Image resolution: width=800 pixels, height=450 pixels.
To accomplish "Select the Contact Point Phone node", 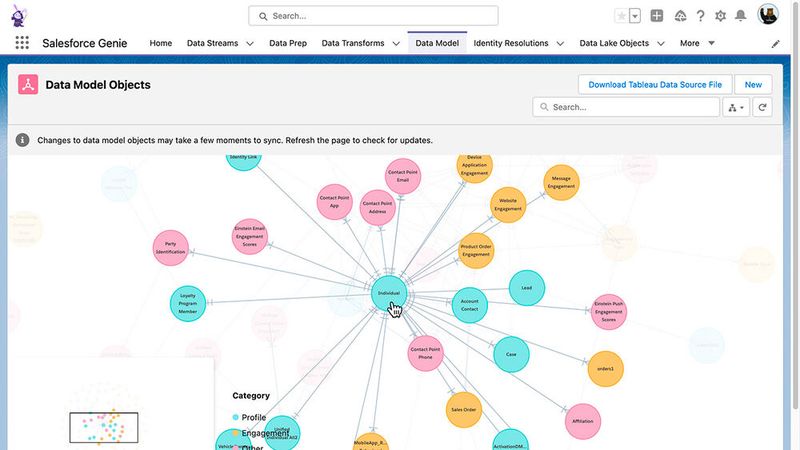I will point(426,353).
